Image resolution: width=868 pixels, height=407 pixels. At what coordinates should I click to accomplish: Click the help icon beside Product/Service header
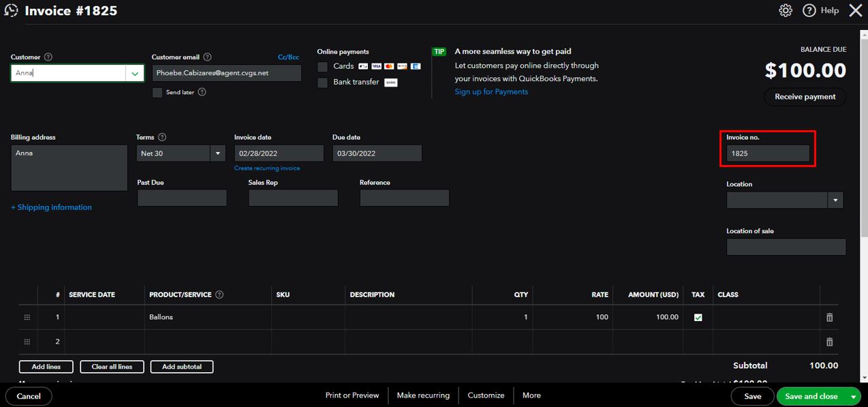219,295
